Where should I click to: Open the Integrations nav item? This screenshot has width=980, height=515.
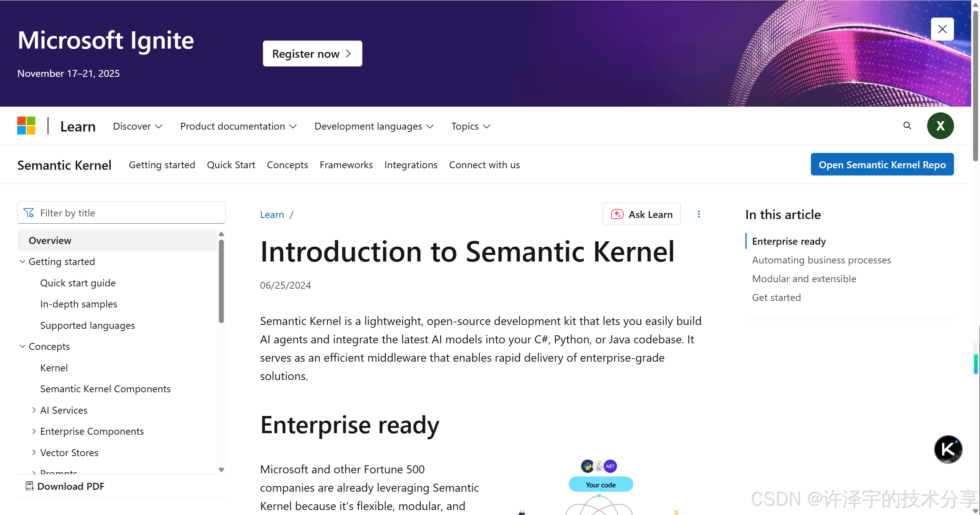[411, 164]
